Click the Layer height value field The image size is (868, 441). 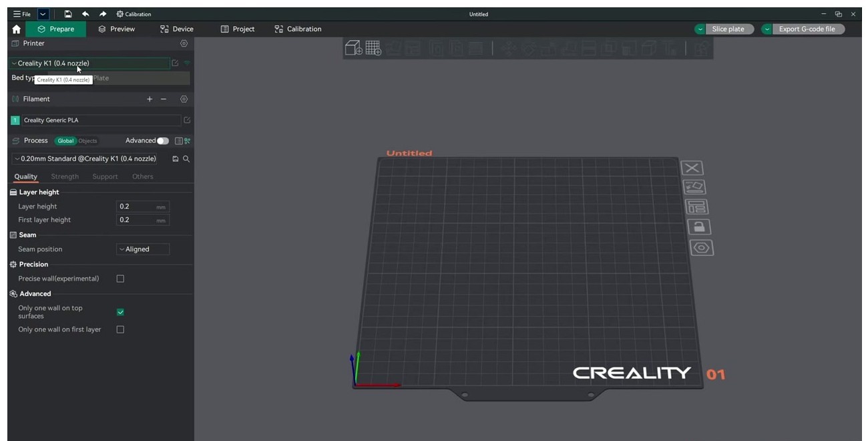click(x=143, y=206)
